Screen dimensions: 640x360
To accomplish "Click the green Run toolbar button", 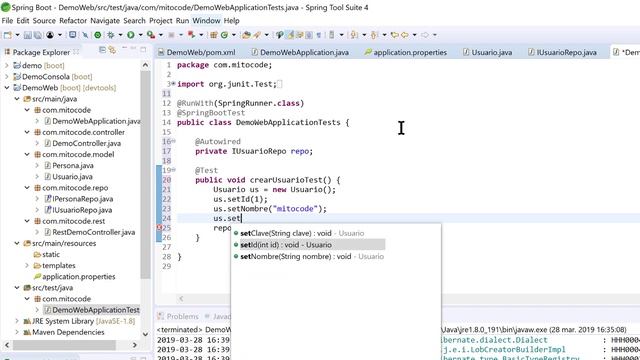I will point(131,35).
